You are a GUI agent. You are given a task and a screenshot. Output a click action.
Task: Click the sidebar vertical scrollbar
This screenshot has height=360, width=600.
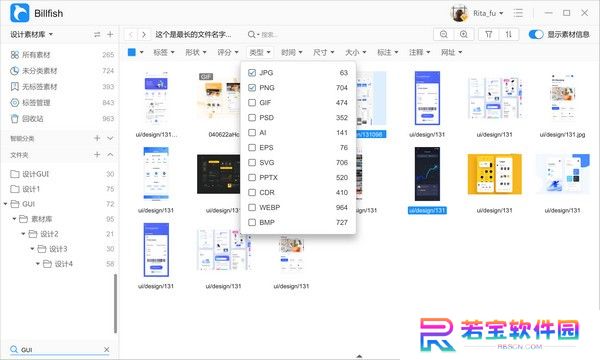pyautogui.click(x=115, y=303)
